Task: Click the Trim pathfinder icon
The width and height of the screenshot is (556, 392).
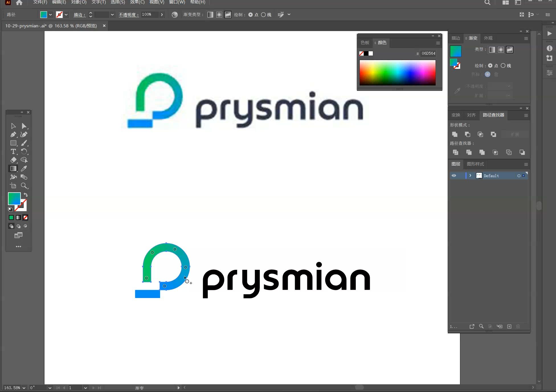Action: pos(469,152)
